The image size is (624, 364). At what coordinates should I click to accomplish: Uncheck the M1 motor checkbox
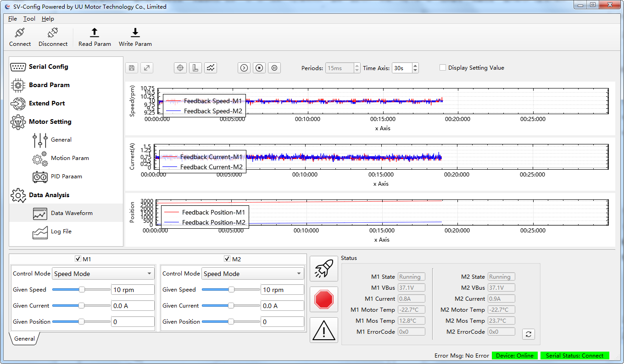click(x=78, y=259)
